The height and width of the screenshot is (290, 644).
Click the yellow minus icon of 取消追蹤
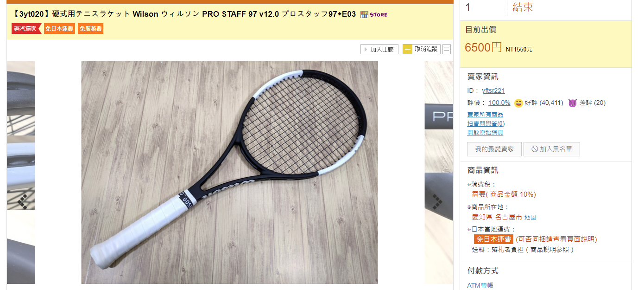point(407,49)
